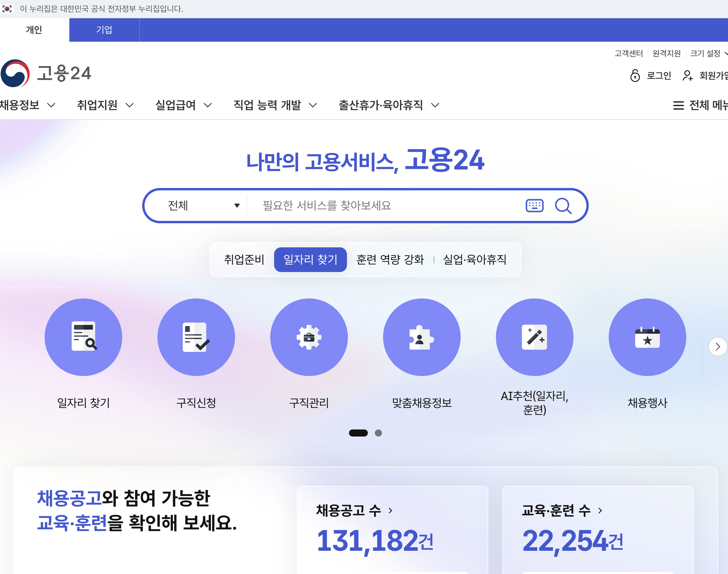Click the 구직신청 label text

pyautogui.click(x=196, y=403)
